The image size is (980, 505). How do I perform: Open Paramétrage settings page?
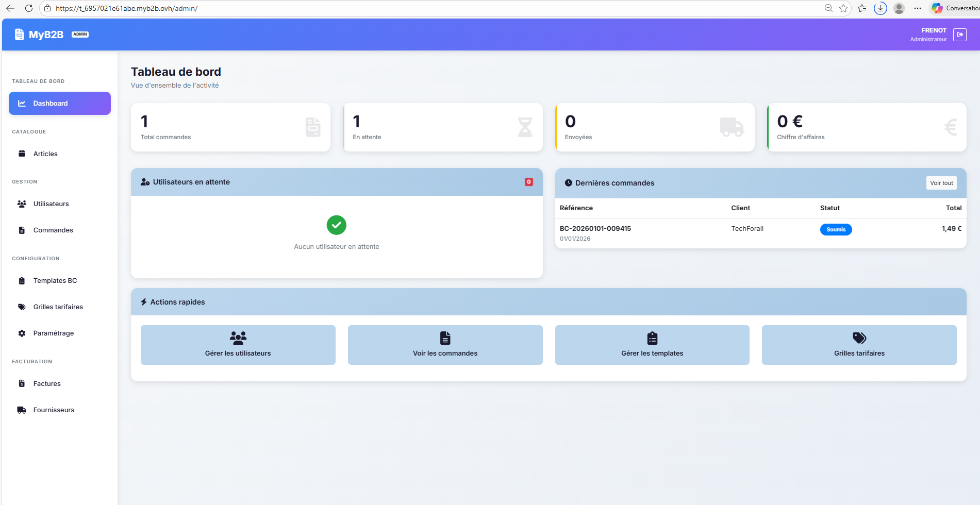point(54,333)
